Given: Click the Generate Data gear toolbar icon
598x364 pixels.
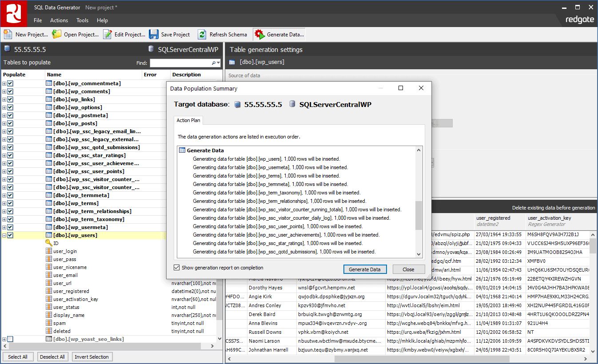Looking at the screenshot, I should (x=259, y=34).
